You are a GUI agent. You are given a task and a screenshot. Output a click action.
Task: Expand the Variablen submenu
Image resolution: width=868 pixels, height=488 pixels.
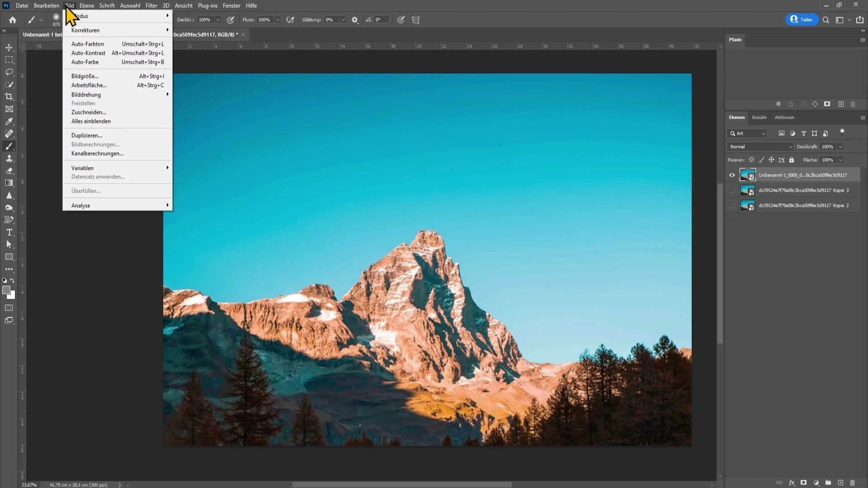(119, 168)
